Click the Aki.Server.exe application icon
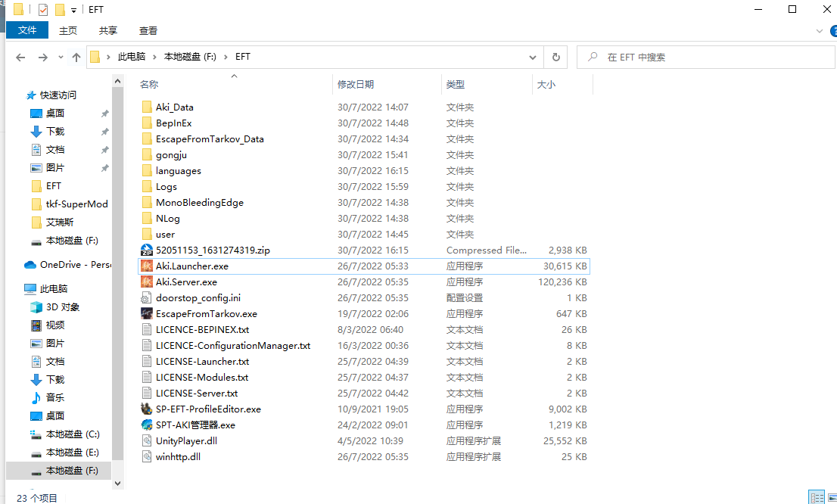Screen dimensions: 837x504 (x=147, y=282)
